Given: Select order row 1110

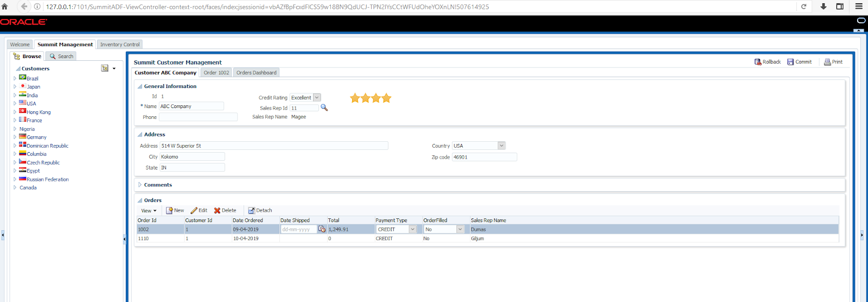Looking at the screenshot, I should [488, 238].
